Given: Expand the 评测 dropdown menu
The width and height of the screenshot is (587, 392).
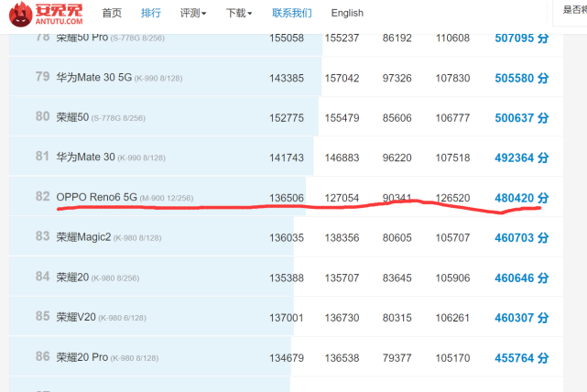Looking at the screenshot, I should [193, 13].
